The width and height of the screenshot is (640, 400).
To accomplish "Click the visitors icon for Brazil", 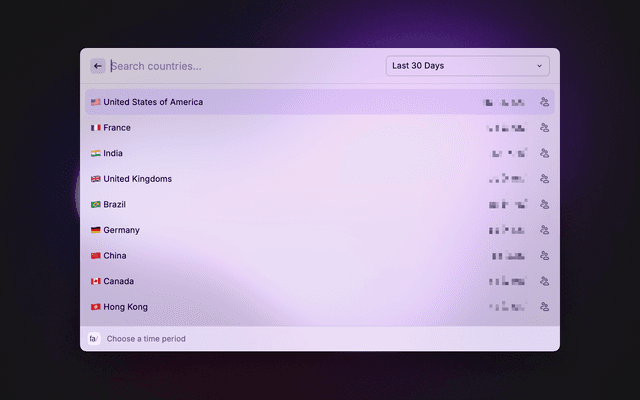I will (544, 204).
